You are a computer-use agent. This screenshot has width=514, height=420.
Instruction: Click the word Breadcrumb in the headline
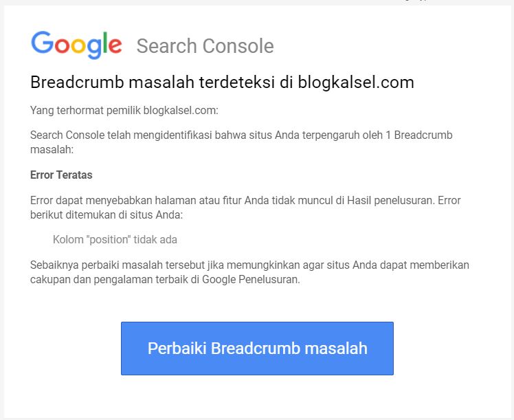[x=77, y=82]
